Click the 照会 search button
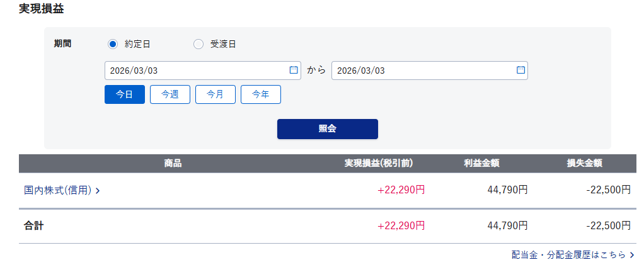The image size is (644, 272). pos(328,129)
